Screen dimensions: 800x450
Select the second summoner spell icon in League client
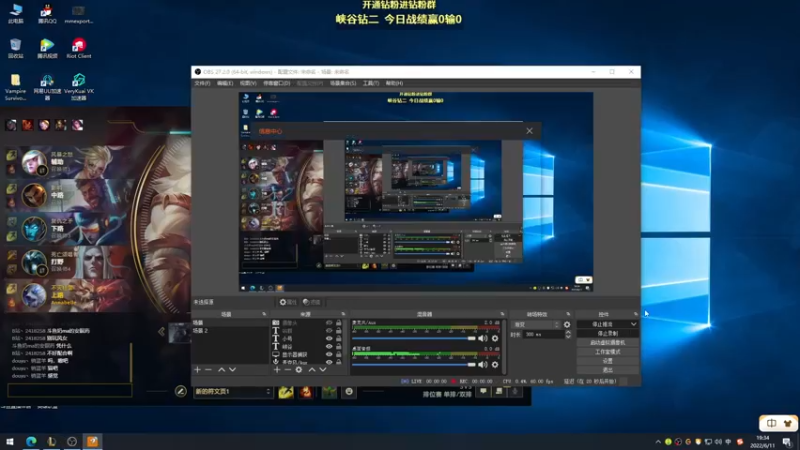(x=306, y=392)
